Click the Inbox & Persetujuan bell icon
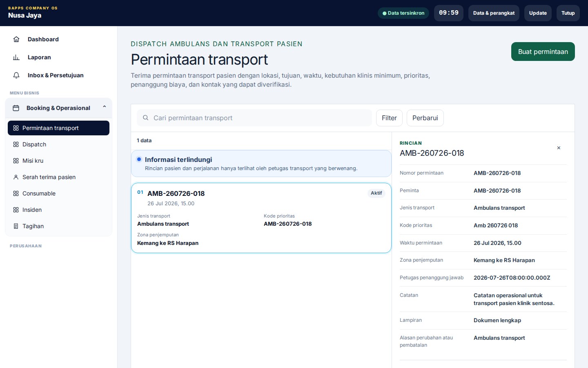The width and height of the screenshot is (588, 368). point(16,75)
